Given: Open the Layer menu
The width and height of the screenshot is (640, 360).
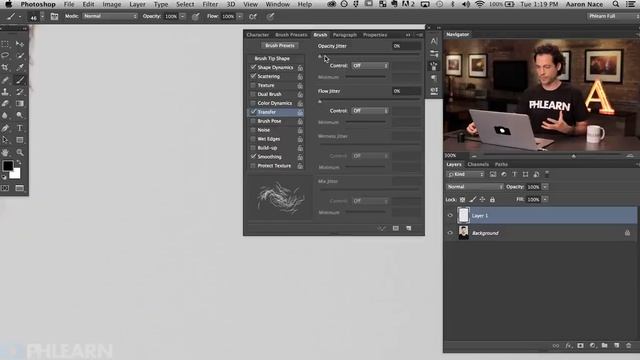Looking at the screenshot, I should (137, 4).
